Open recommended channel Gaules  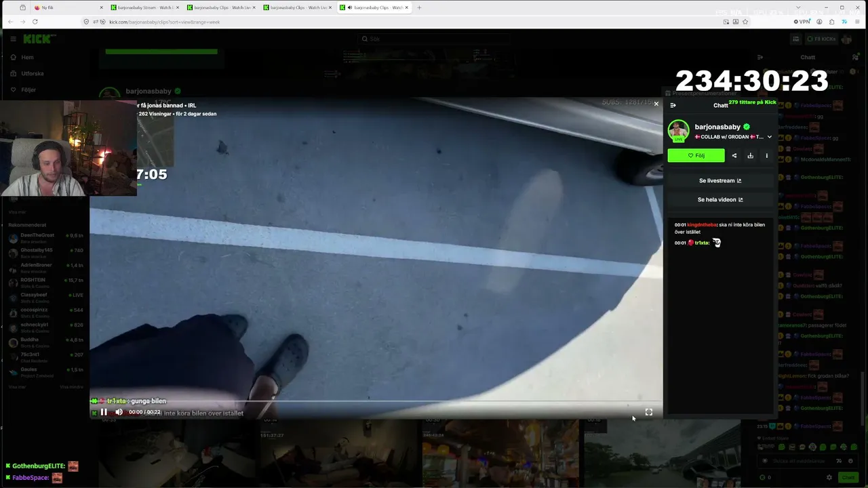[45, 372]
